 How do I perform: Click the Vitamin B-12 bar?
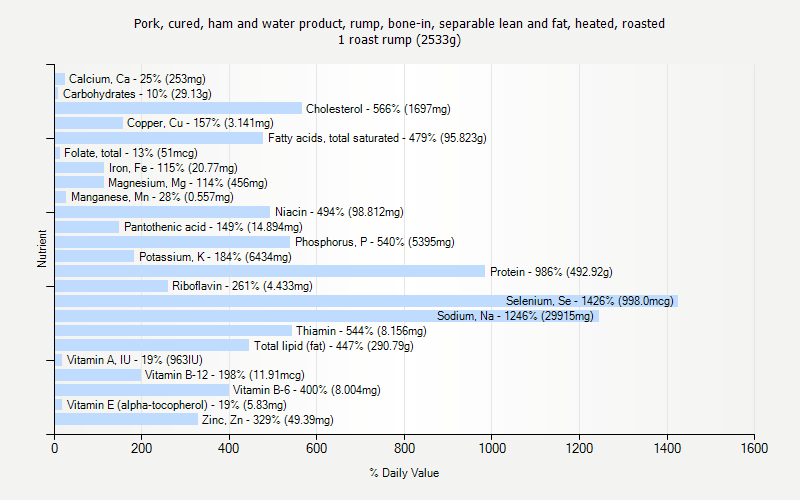point(98,375)
